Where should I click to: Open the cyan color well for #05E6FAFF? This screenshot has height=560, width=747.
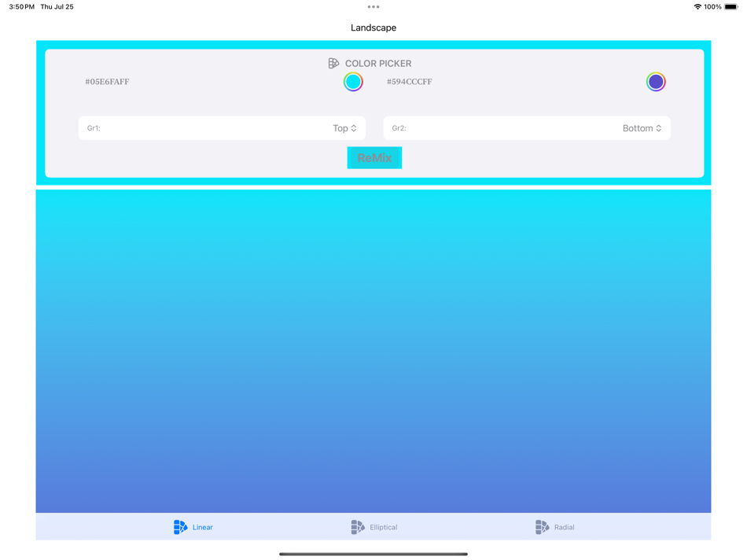tap(353, 82)
